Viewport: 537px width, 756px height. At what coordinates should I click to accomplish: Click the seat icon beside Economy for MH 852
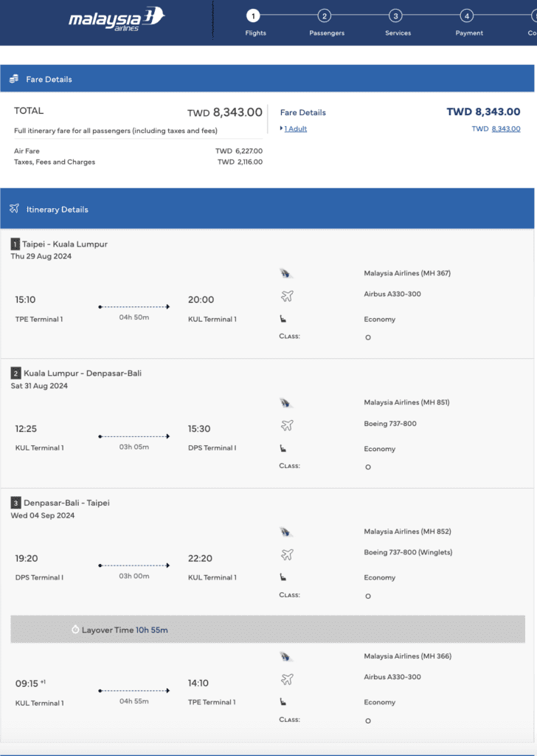tap(283, 577)
